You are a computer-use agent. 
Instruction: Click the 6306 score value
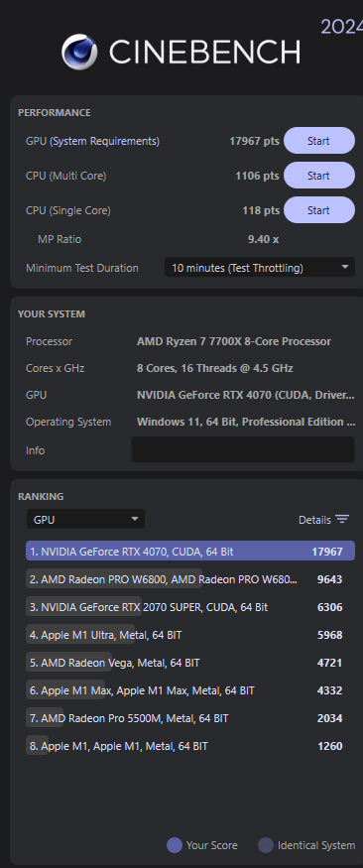(x=330, y=607)
